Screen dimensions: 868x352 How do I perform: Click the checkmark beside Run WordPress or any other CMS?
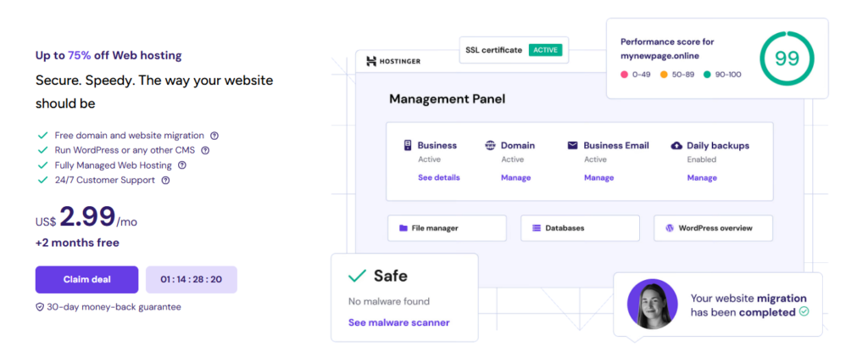coord(42,150)
